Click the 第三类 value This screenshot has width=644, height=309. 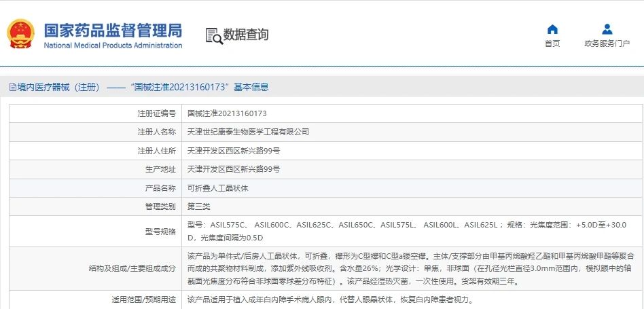point(199,207)
